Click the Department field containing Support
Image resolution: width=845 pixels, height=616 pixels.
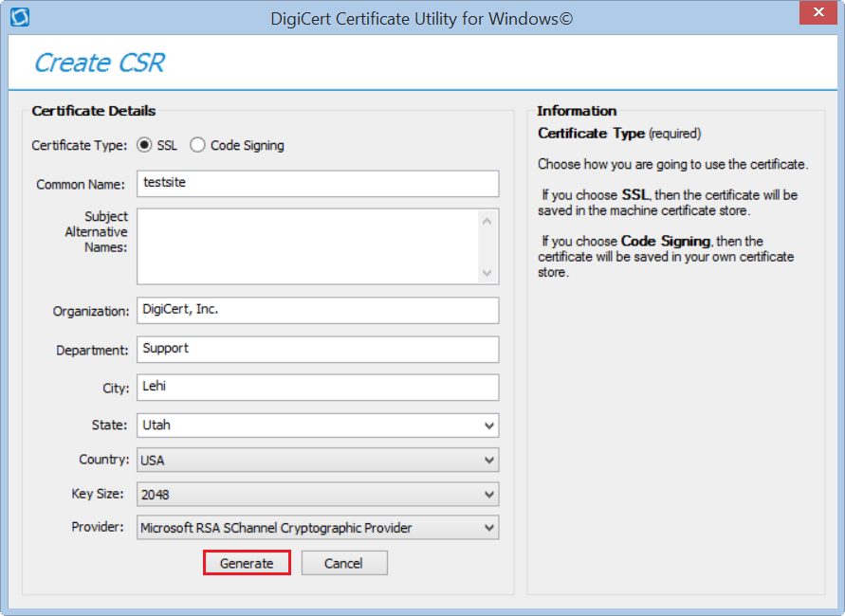[318, 349]
